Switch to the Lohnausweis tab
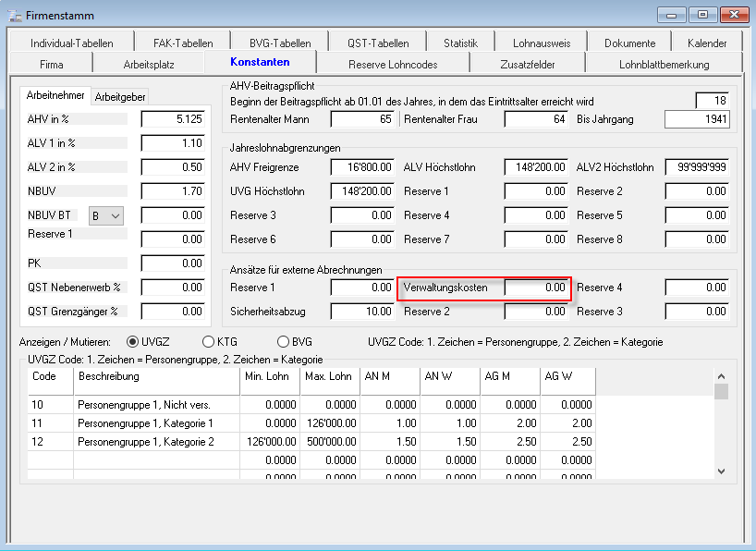Viewport: 756px width, 551px height. pos(542,43)
